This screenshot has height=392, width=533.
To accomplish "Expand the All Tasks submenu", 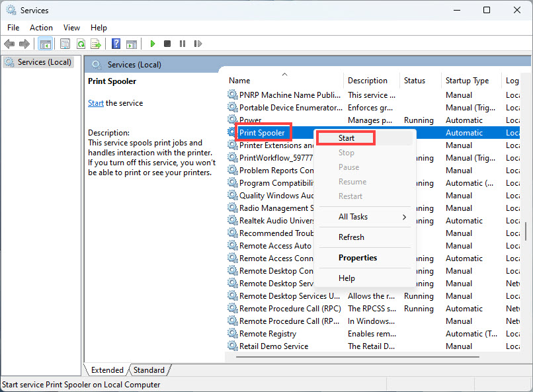I will click(354, 216).
